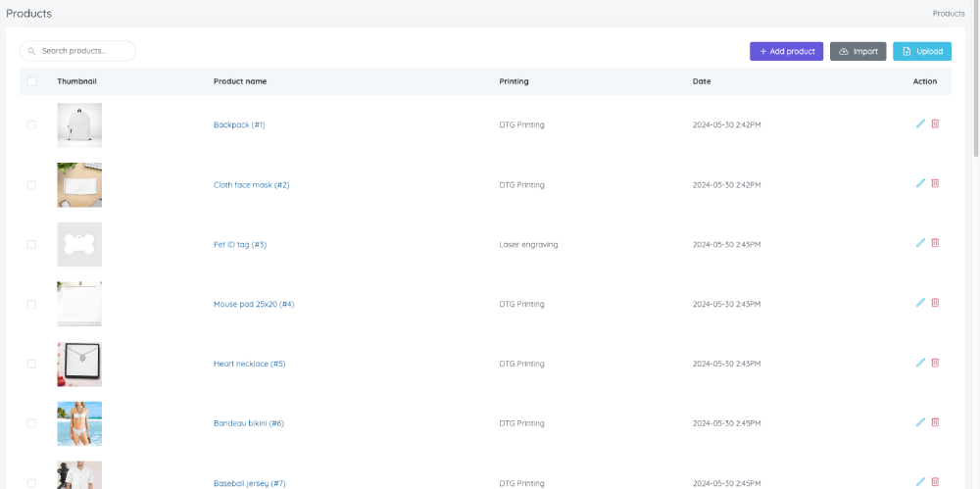Open the Pet ID tag (#3) link

(240, 245)
